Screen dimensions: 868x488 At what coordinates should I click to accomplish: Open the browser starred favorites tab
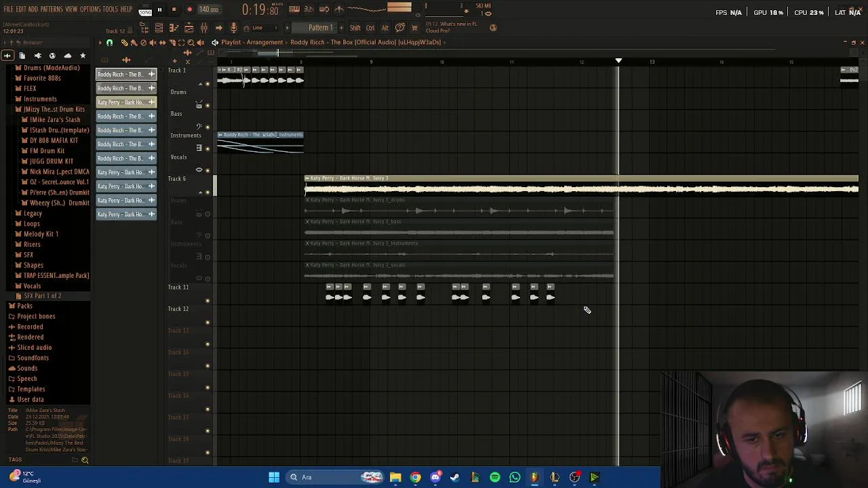pyautogui.click(x=83, y=56)
